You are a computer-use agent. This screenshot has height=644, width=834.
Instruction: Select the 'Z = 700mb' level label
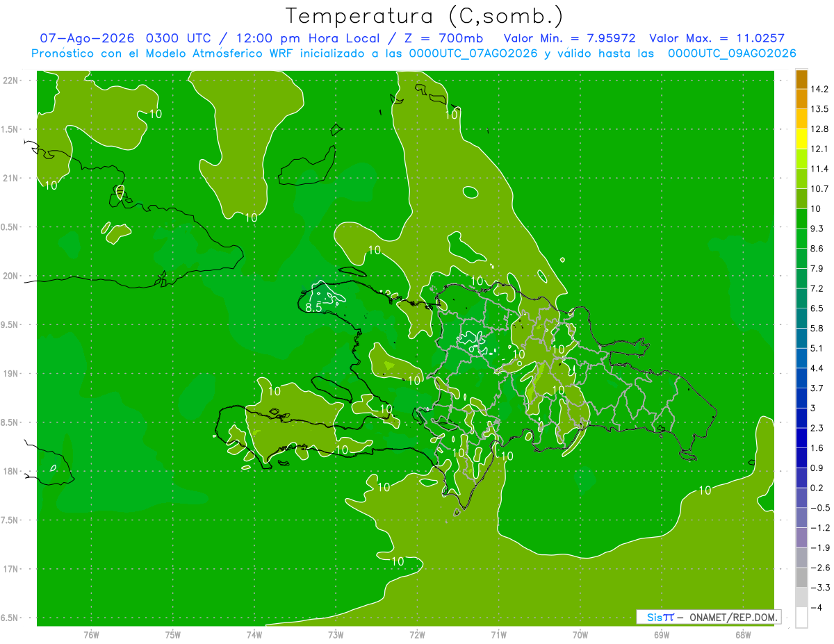coord(442,38)
